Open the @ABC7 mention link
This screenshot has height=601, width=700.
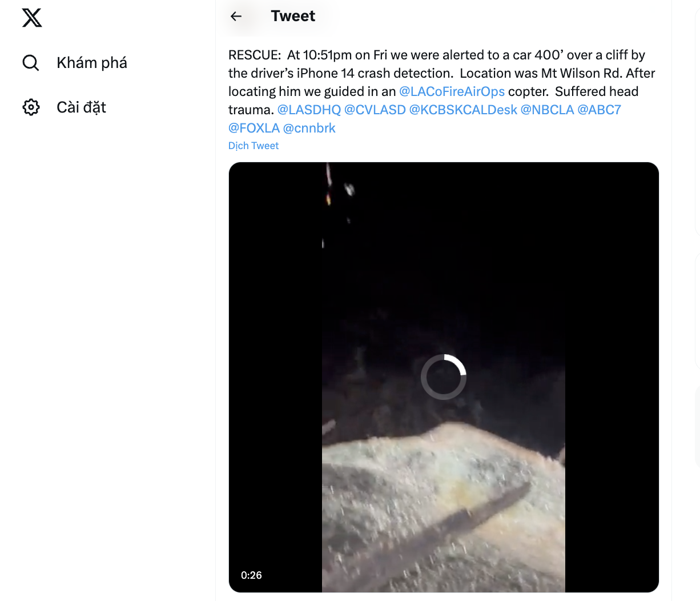click(x=599, y=110)
